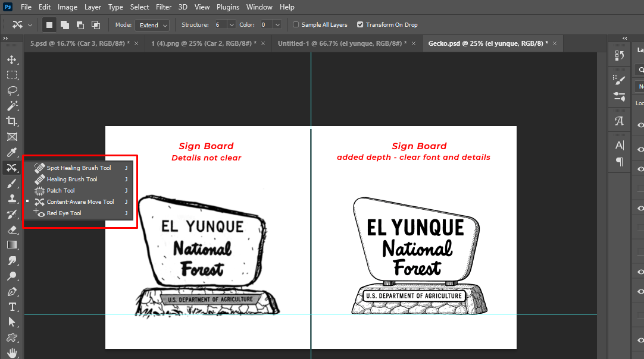Open the Mode Extend dropdown
Image resolution: width=644 pixels, height=359 pixels.
[152, 25]
